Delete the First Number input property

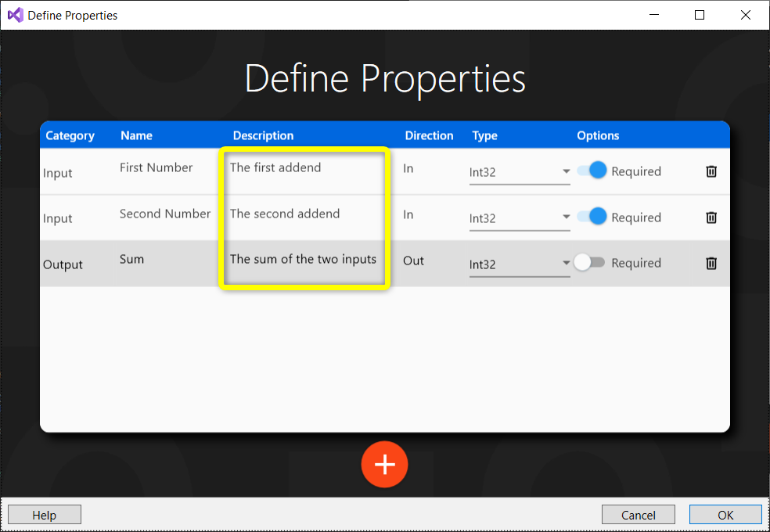pyautogui.click(x=711, y=171)
